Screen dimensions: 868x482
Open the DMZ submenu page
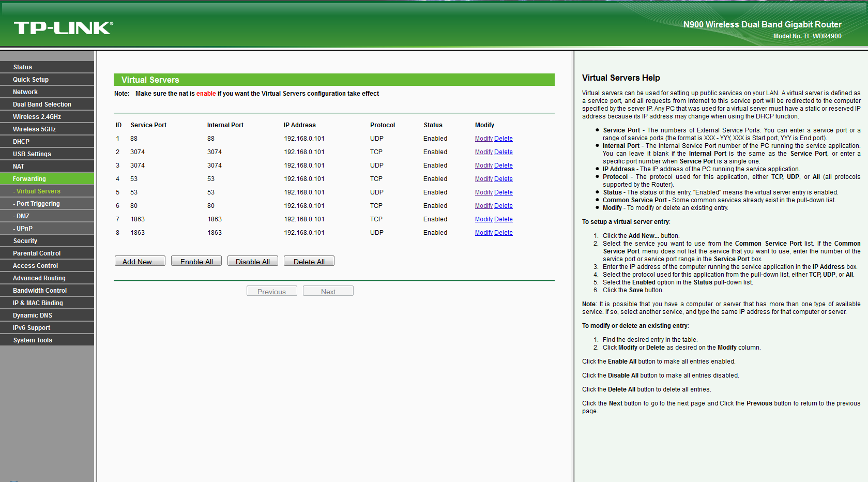coord(47,216)
